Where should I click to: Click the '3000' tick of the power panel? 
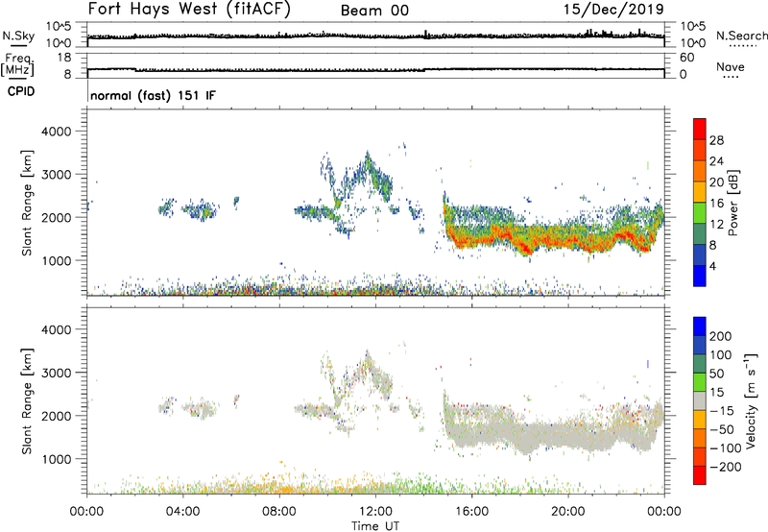(56, 175)
